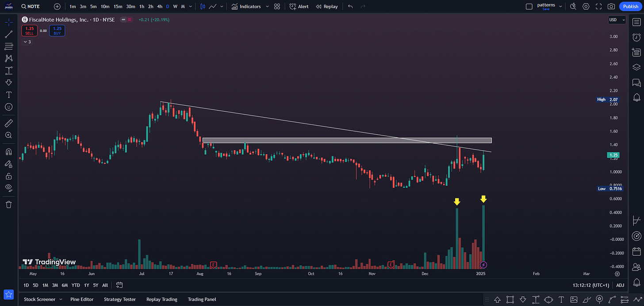Open the Indicators dialog
This screenshot has height=306, width=644.
tap(246, 7)
